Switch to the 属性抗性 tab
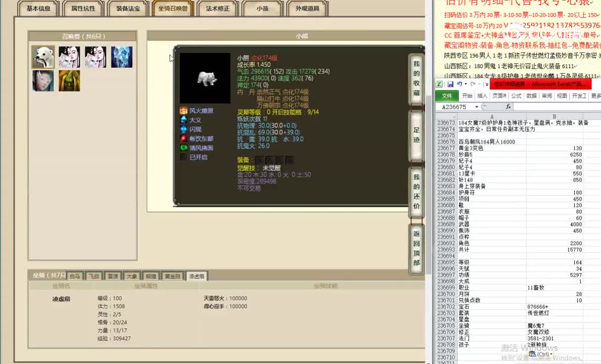 tap(83, 9)
